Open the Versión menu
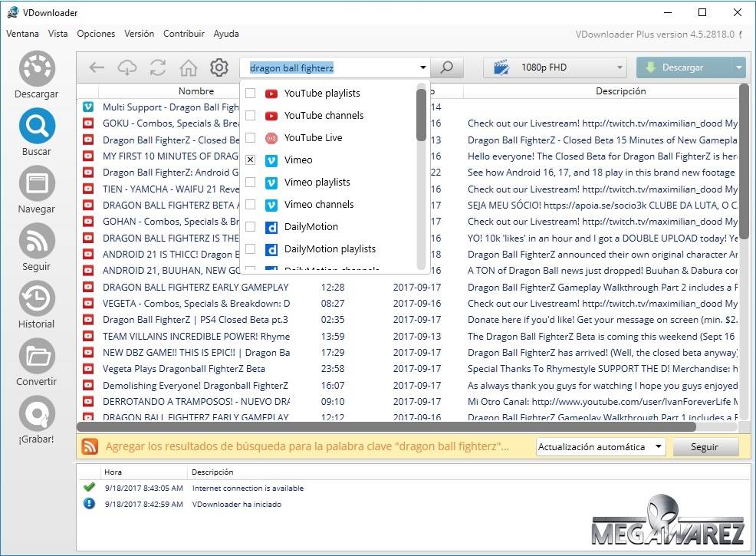 (x=139, y=34)
